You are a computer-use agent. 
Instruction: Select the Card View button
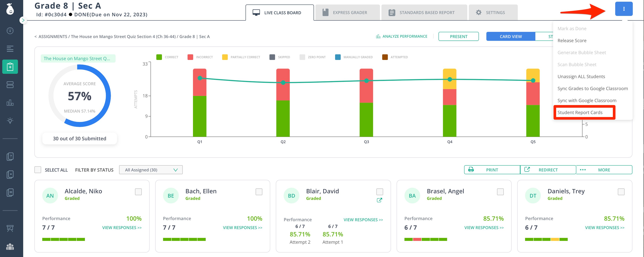point(510,36)
